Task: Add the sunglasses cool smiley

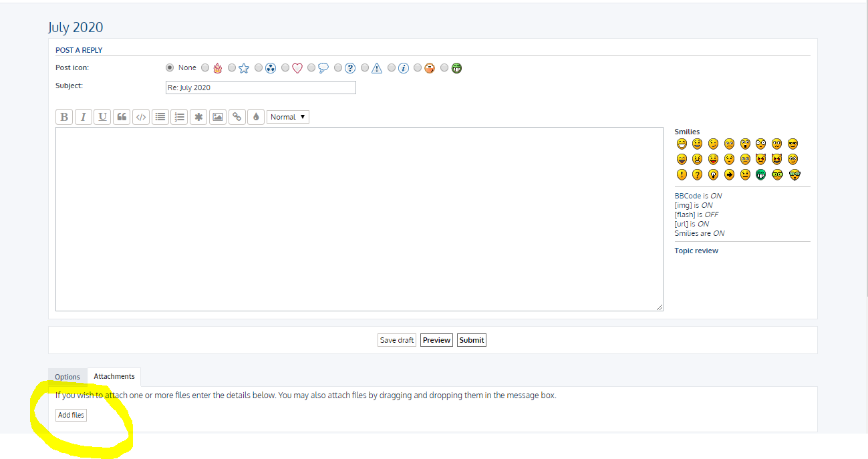Action: coord(793,144)
